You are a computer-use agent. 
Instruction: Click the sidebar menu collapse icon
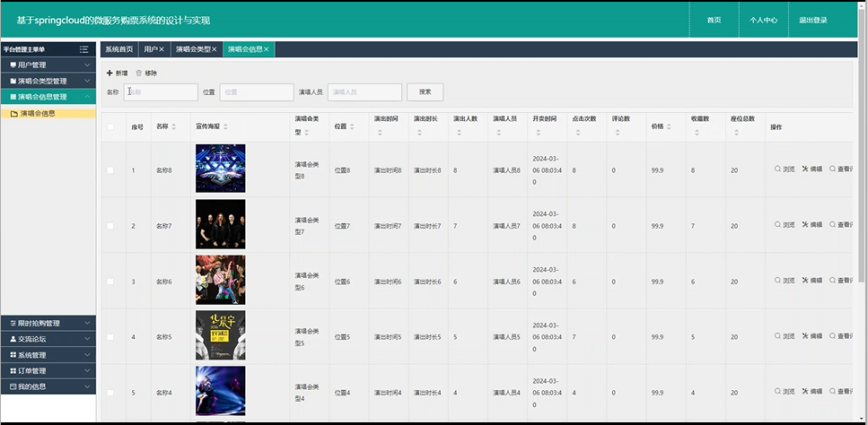[84, 49]
